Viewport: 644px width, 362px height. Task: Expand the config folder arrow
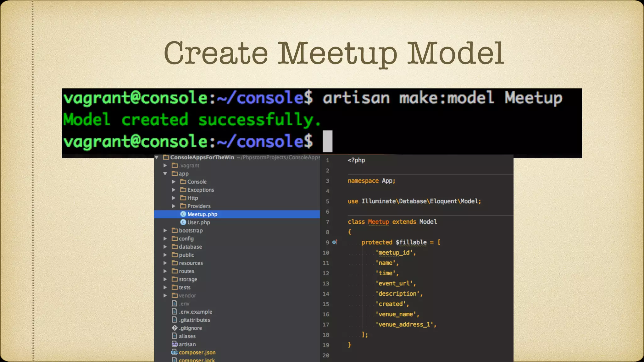165,239
